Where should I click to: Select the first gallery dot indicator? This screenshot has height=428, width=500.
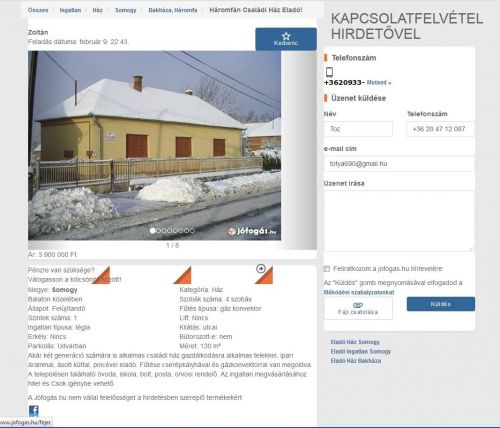coord(153,230)
